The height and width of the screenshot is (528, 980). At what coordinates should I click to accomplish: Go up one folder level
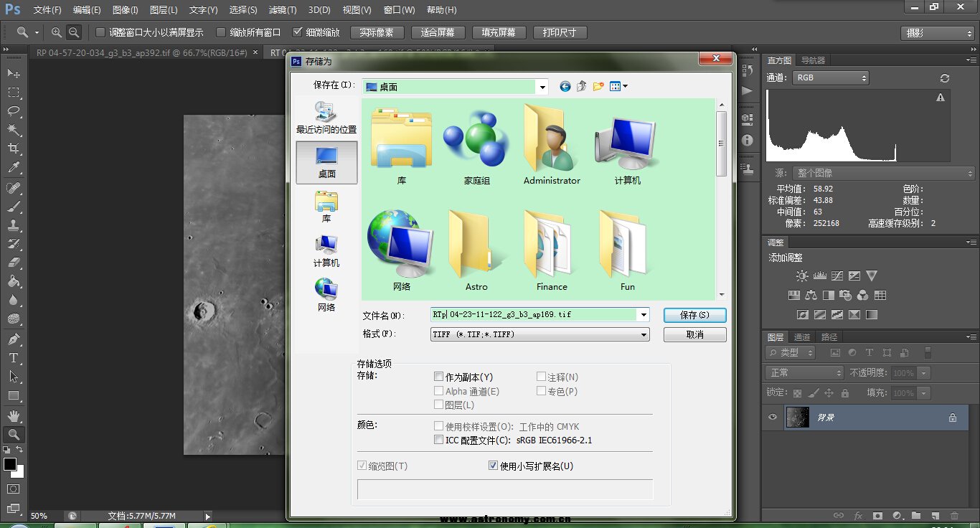pyautogui.click(x=582, y=86)
